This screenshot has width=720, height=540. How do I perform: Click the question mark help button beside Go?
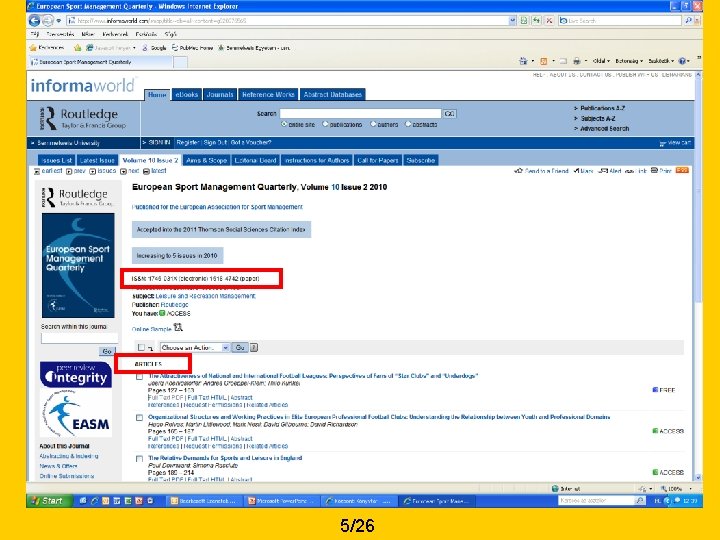point(253,348)
